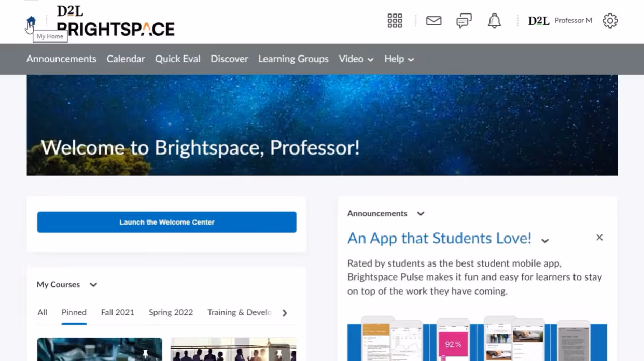Open the announcement title actions chevron
The width and height of the screenshot is (644, 361).
[545, 240]
